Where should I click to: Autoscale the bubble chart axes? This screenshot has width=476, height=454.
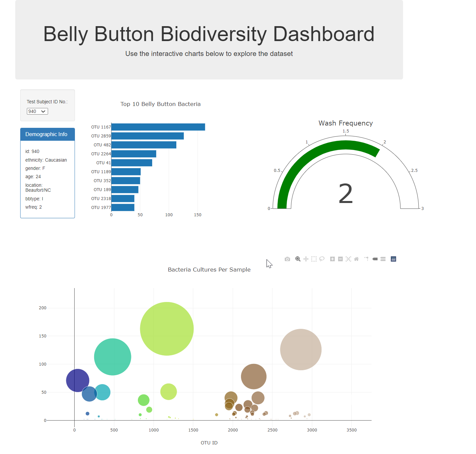[348, 259]
